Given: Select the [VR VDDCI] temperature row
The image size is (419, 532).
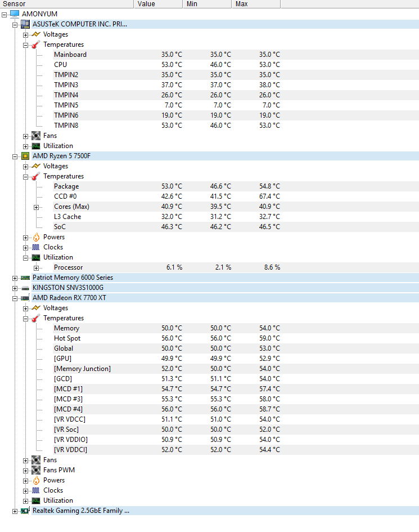Looking at the screenshot, I should tap(236, 450).
